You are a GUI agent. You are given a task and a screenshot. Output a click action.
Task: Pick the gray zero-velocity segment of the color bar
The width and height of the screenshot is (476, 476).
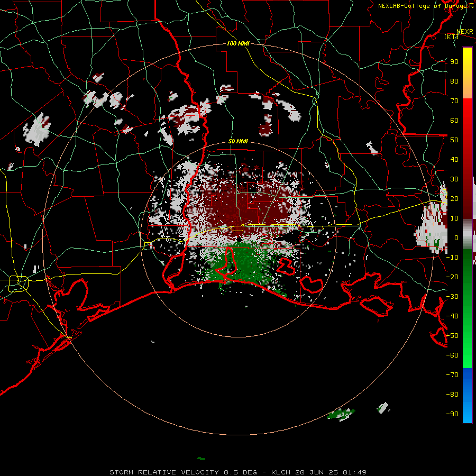467,234
